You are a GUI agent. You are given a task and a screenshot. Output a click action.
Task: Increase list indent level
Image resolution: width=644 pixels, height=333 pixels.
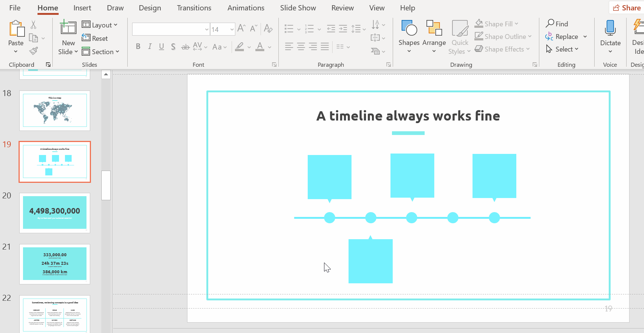point(343,29)
